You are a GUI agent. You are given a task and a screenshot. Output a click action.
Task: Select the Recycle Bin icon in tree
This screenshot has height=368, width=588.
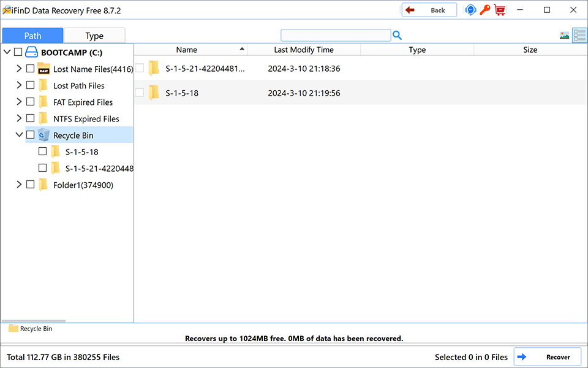point(44,135)
